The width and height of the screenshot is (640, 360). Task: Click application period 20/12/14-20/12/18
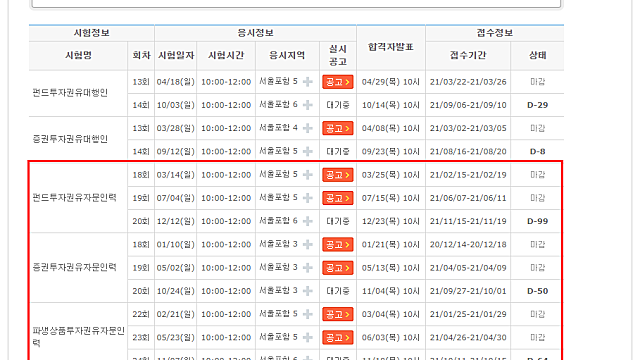(468, 245)
